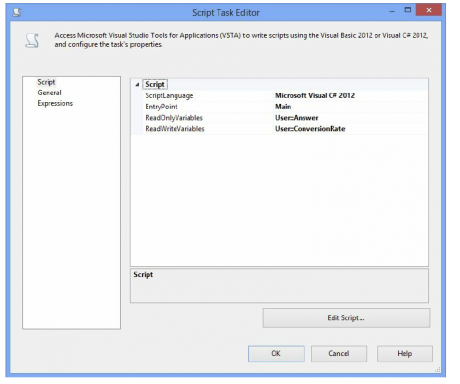Screen dimensions: 460x384
Task: Maximize the Script Task Editor window
Action: 408,10
